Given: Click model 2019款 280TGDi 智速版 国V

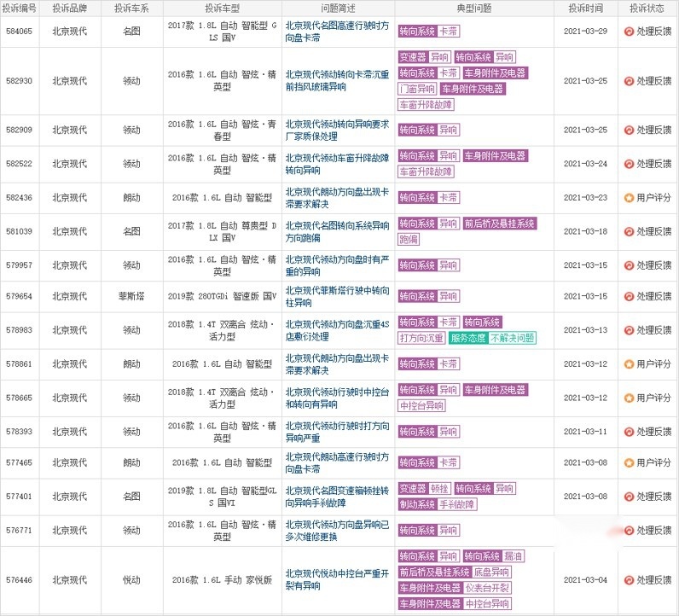Looking at the screenshot, I should pos(222,296).
